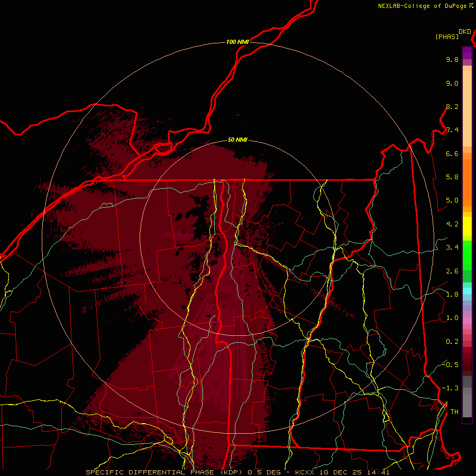This screenshot has width=476, height=476.
Task: Click the DKD legend title
Action: click(465, 32)
